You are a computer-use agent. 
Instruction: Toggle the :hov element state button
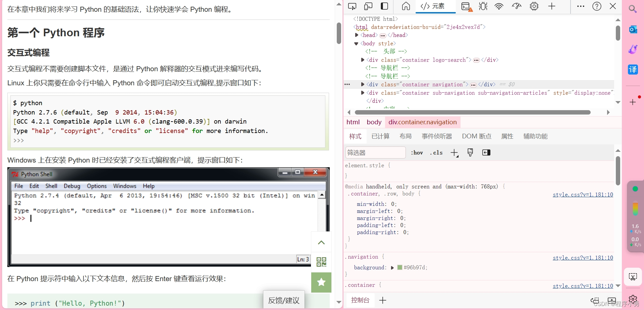pos(417,153)
